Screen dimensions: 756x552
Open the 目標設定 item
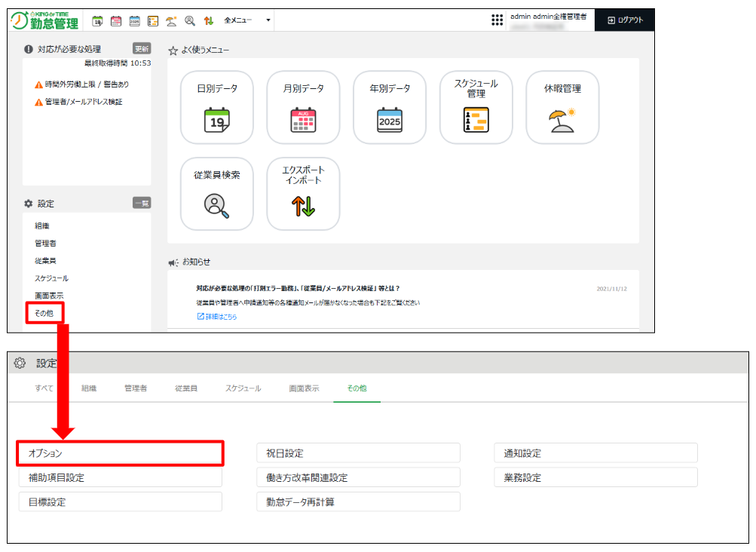click(x=120, y=501)
